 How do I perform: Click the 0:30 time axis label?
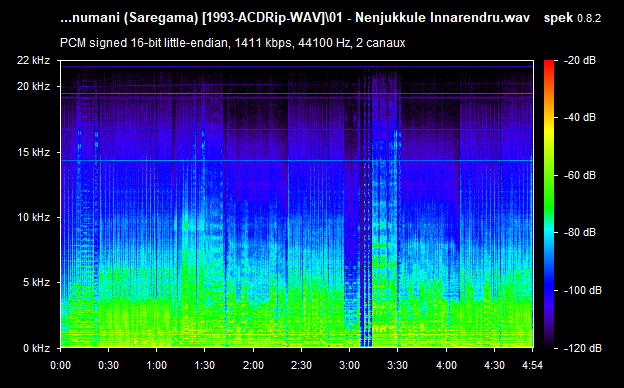coord(108,365)
